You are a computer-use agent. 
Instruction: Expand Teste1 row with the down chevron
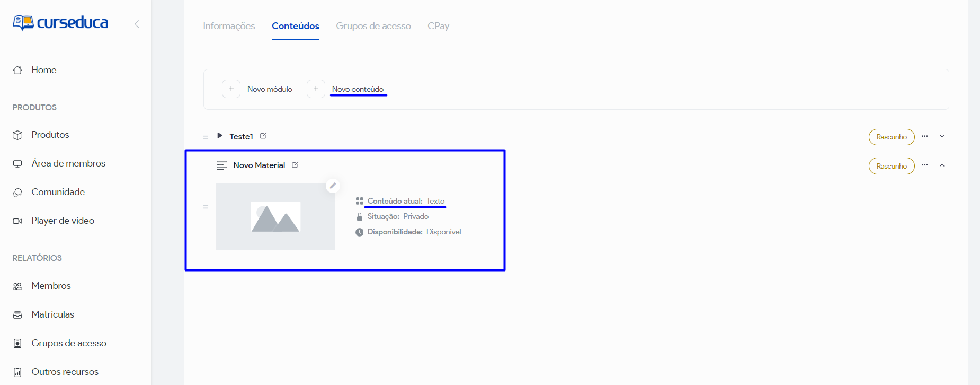click(x=942, y=136)
